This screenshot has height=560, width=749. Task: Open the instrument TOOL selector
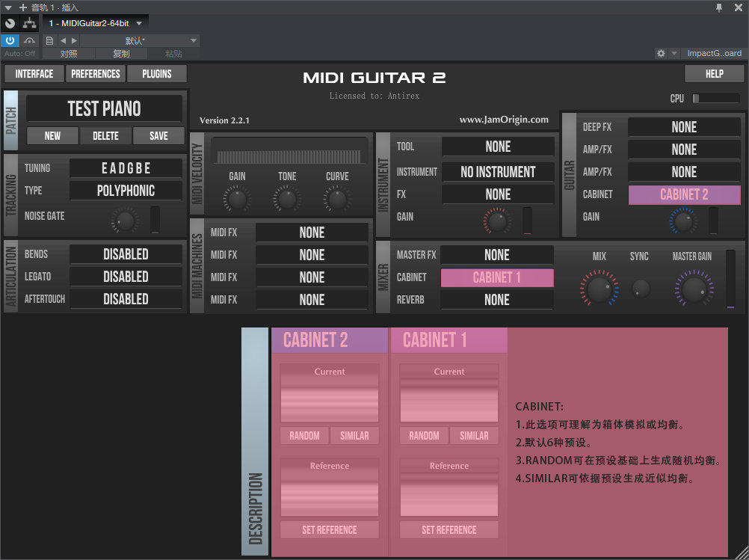point(498,147)
